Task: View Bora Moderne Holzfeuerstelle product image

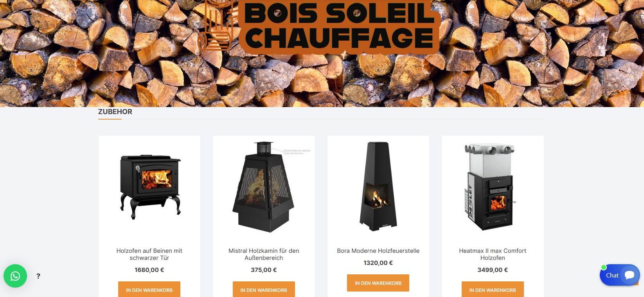Action: pos(378,186)
